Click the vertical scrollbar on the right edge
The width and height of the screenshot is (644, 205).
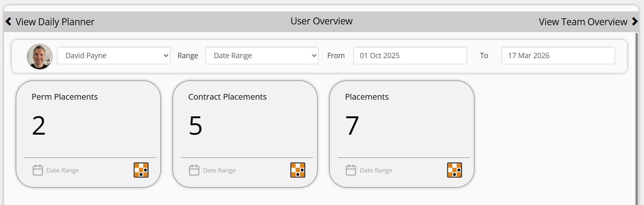click(637, 118)
